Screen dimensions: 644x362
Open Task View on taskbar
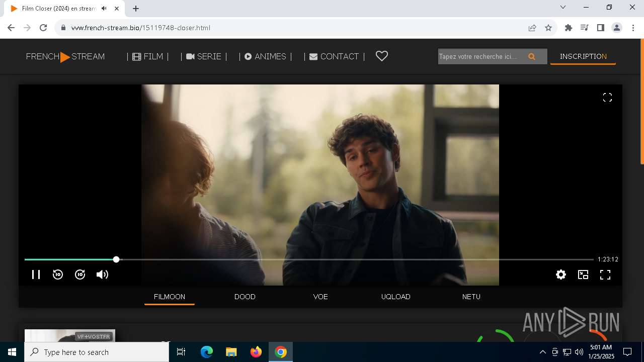[x=181, y=352]
